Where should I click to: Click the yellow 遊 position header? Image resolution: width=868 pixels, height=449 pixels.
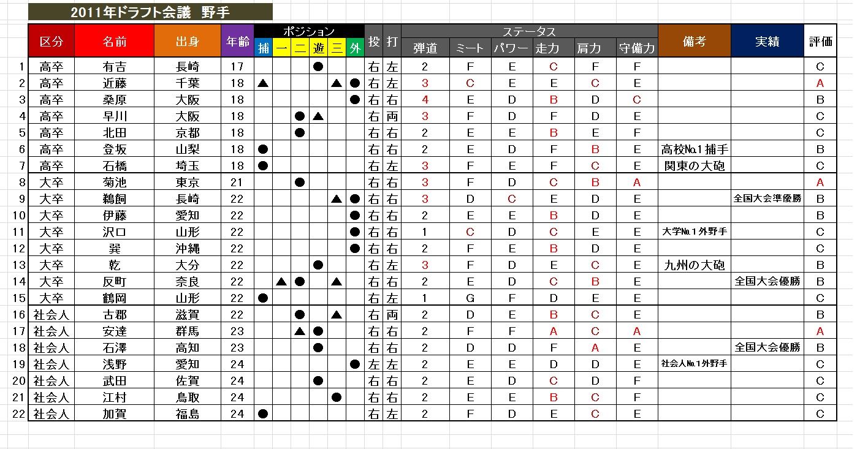pyautogui.click(x=318, y=49)
